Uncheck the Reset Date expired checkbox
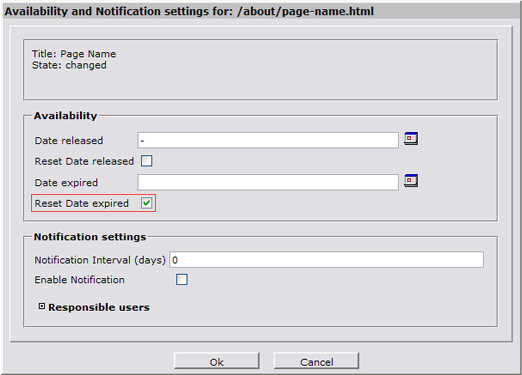The image size is (522, 375). pyautogui.click(x=147, y=203)
